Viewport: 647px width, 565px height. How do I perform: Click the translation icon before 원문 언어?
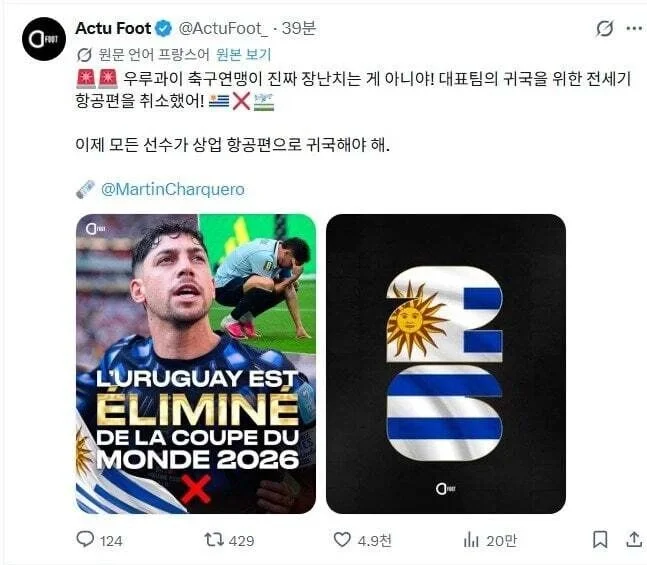[84, 54]
